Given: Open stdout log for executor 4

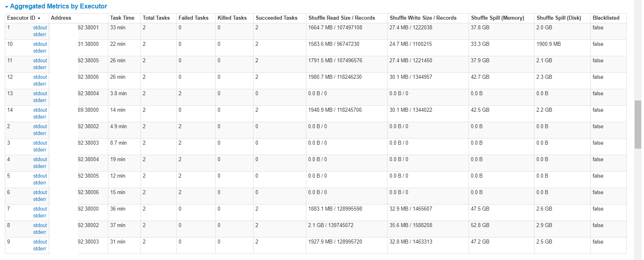Looking at the screenshot, I should (40, 160).
